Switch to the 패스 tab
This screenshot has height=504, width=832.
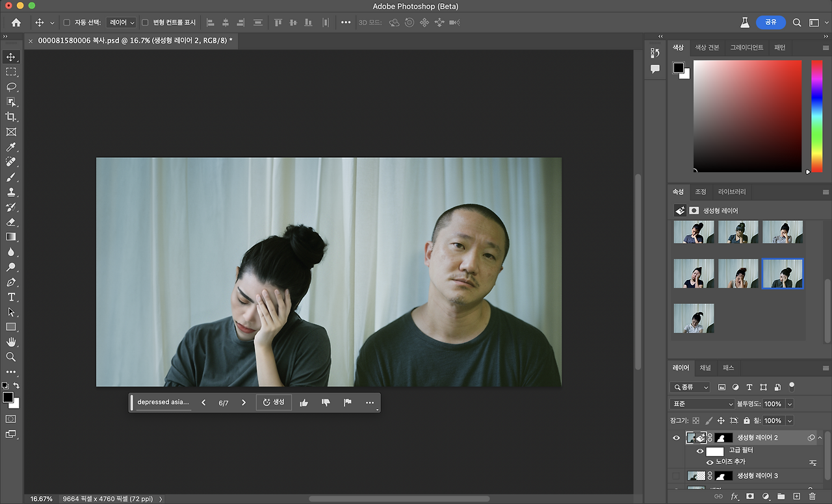point(729,368)
